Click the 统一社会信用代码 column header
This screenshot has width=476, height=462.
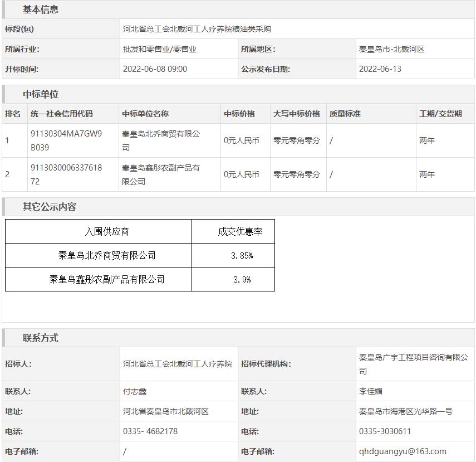62,114
